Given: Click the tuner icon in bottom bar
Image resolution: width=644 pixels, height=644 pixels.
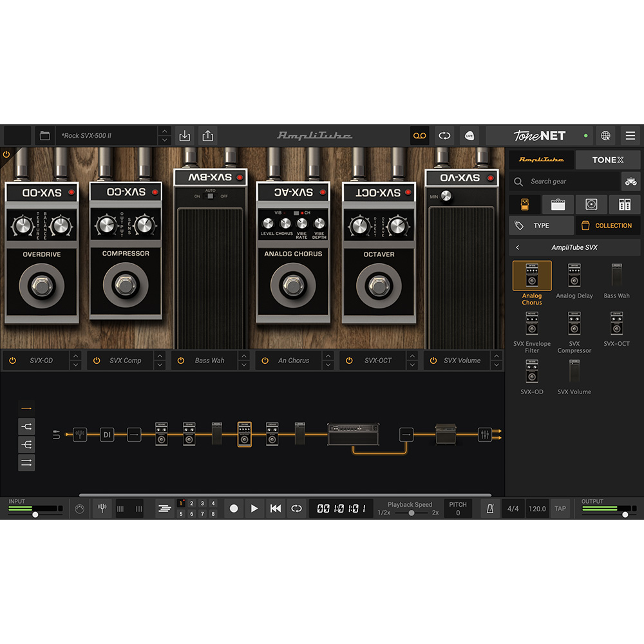Looking at the screenshot, I should 102,509.
